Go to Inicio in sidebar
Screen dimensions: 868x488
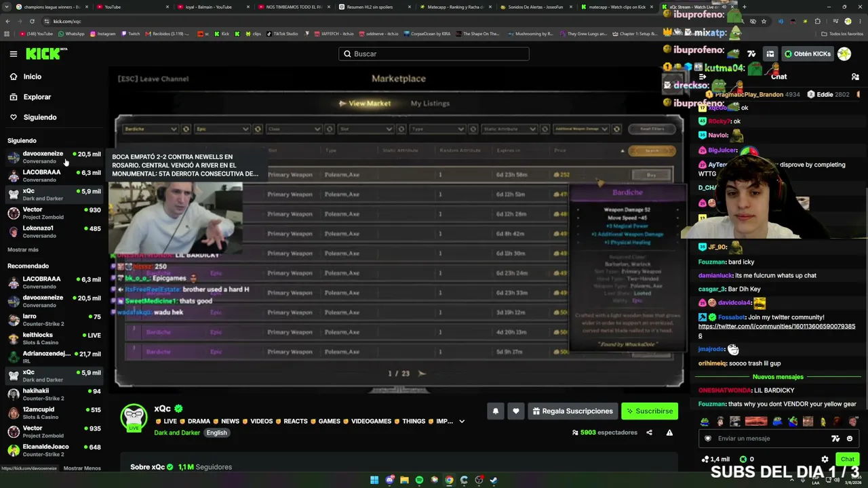pyautogui.click(x=33, y=77)
